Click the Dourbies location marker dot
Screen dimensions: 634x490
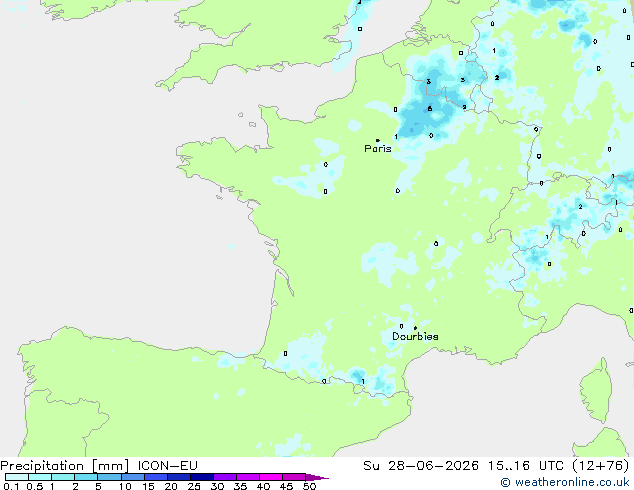point(415,328)
